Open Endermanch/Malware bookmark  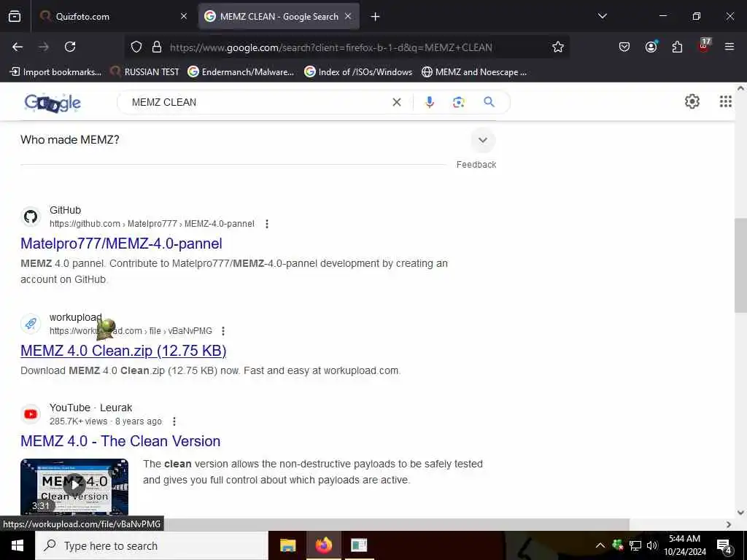point(241,72)
